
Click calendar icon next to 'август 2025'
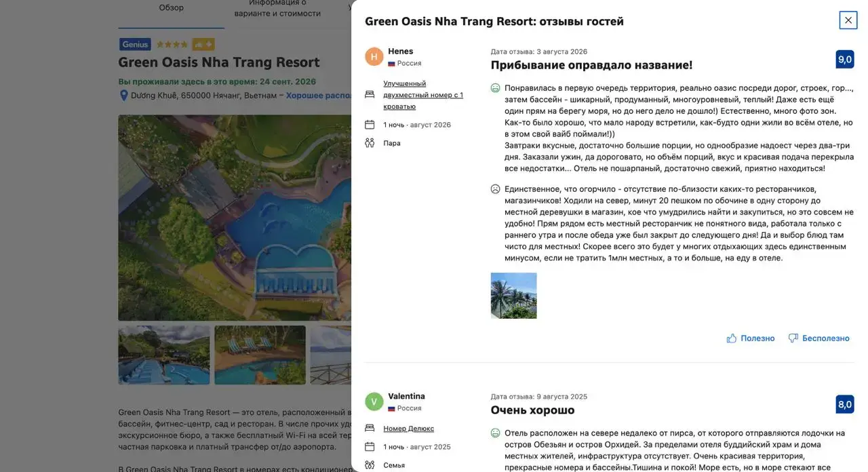[370, 447]
